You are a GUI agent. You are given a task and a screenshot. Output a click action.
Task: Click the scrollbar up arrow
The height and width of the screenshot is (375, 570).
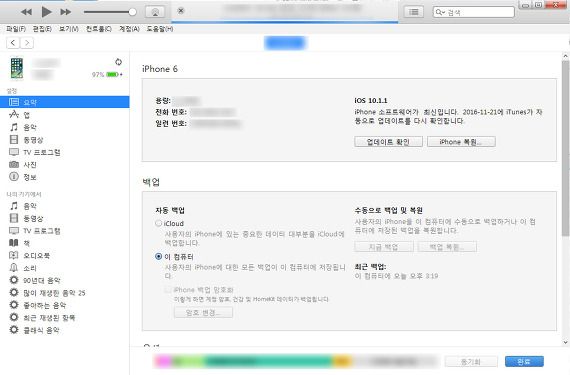point(565,56)
